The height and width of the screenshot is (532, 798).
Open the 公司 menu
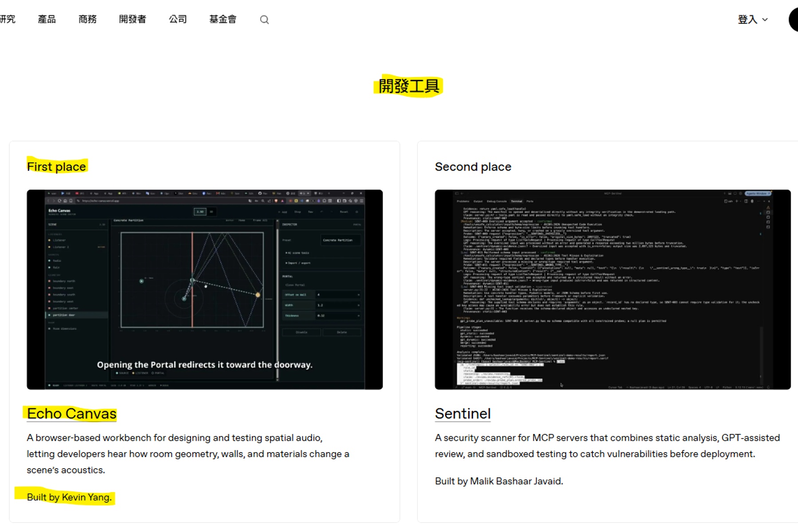178,19
